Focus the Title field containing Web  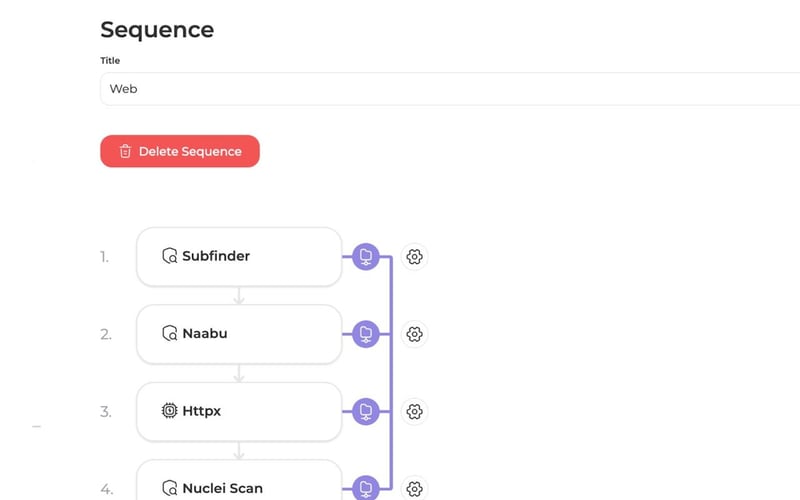450,89
